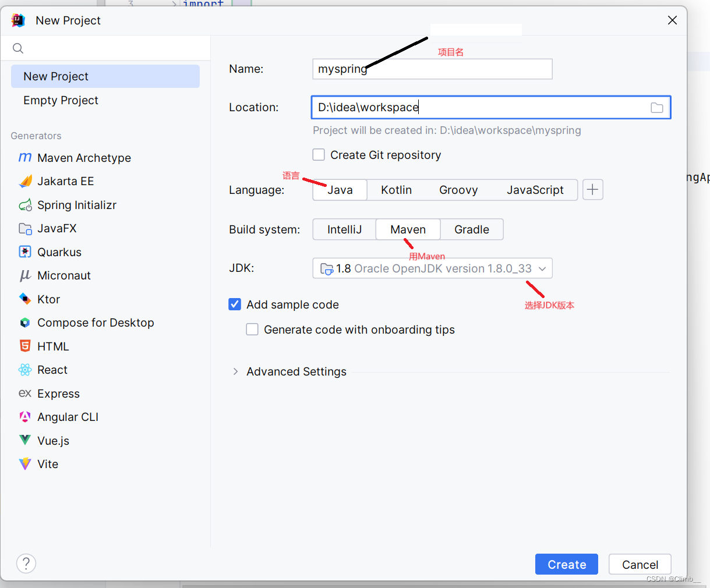Click the Micronaut mu icon
The image size is (710, 588).
pos(25,275)
